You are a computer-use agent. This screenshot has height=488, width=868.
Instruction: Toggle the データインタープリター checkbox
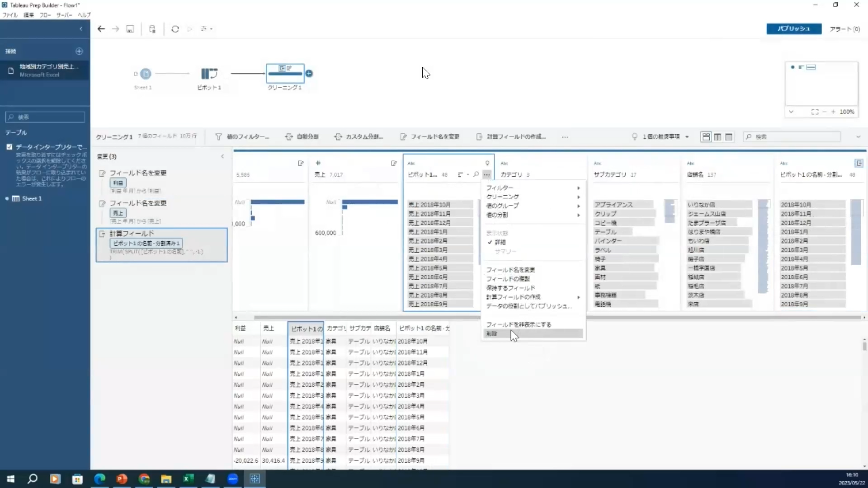pos(9,147)
